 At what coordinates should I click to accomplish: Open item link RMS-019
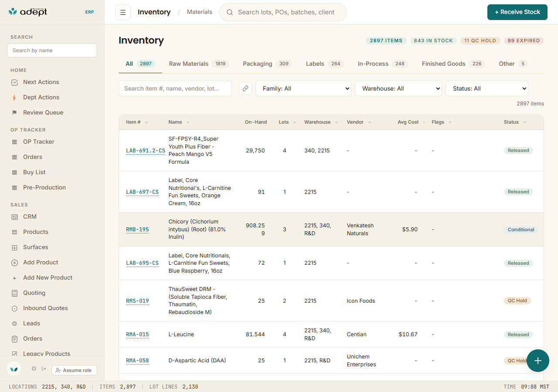(137, 301)
